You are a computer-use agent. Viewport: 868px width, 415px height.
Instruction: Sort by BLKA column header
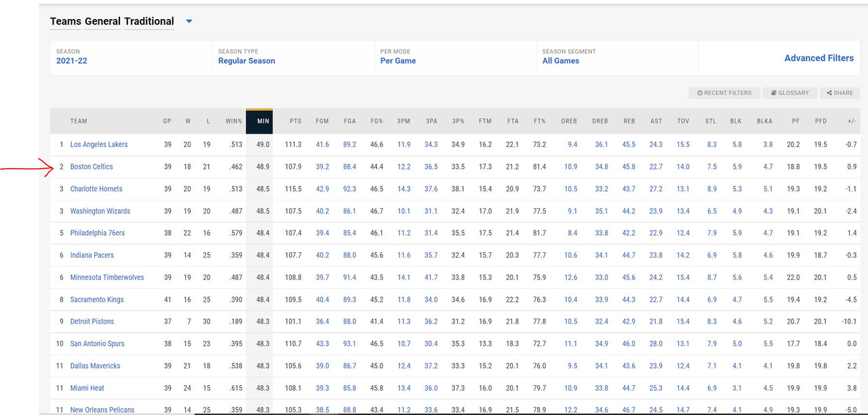[765, 121]
